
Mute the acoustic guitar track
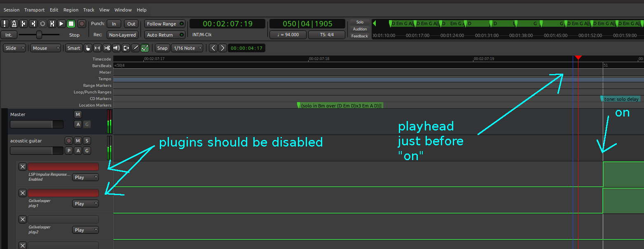click(77, 141)
